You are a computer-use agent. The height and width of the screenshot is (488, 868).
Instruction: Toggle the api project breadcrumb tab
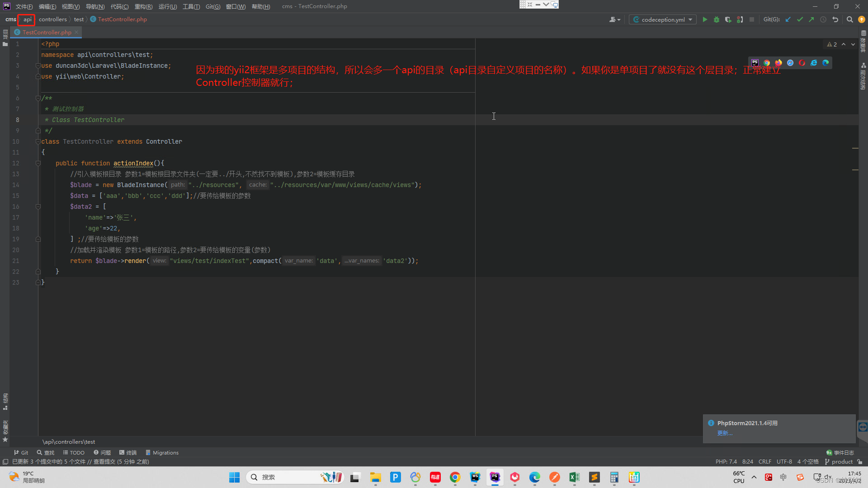(x=28, y=19)
